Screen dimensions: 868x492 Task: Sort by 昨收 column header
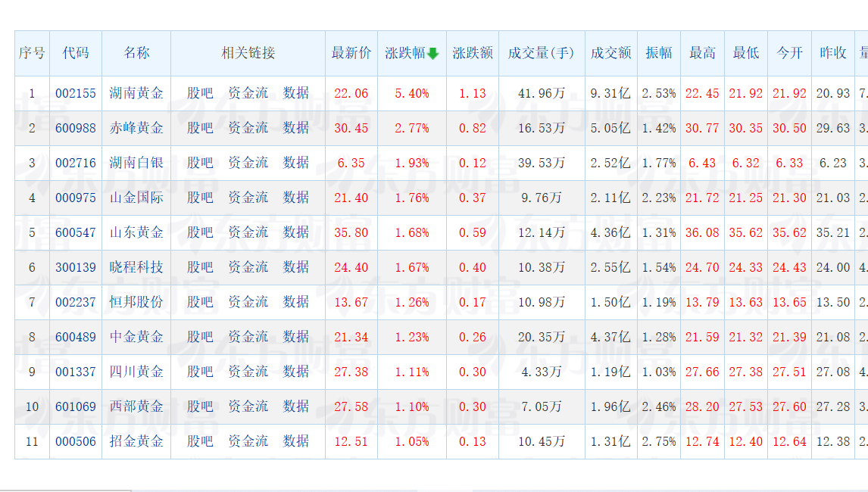[833, 53]
